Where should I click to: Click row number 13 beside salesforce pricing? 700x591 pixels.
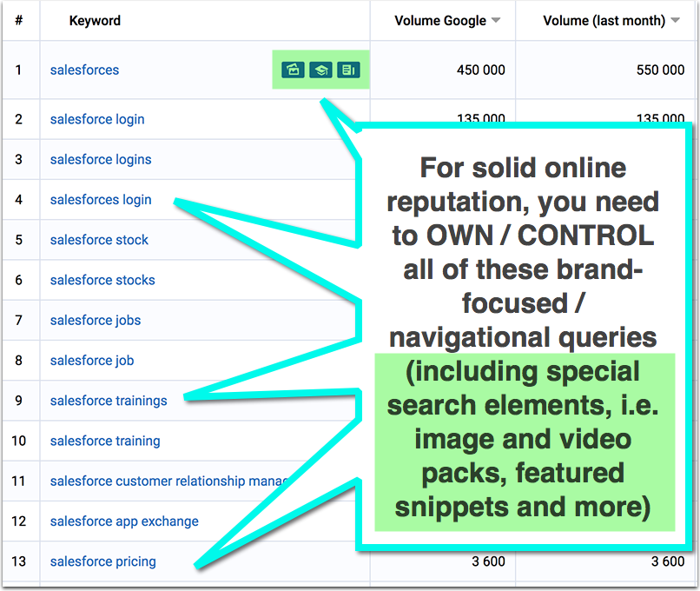pos(19,561)
